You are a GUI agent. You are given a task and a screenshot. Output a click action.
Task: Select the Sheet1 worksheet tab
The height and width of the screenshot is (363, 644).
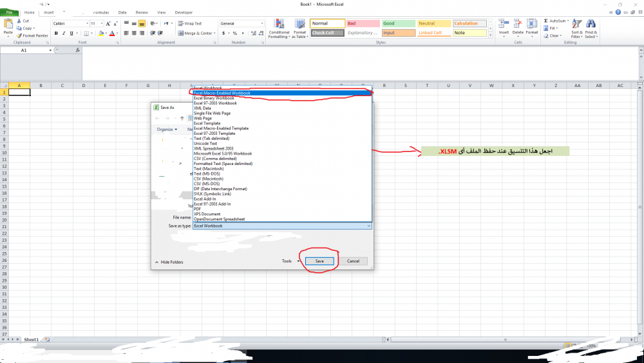tap(31, 340)
